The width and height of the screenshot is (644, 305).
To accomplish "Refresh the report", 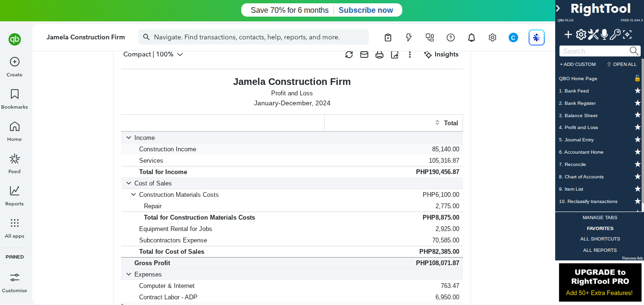I will click(349, 55).
